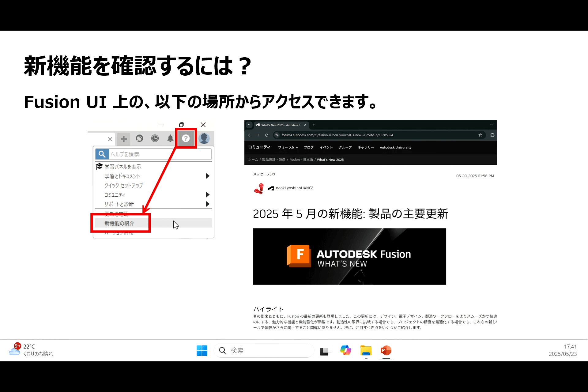Expand the コミュニティ submenu arrow
This screenshot has width=588, height=392.
coord(208,195)
